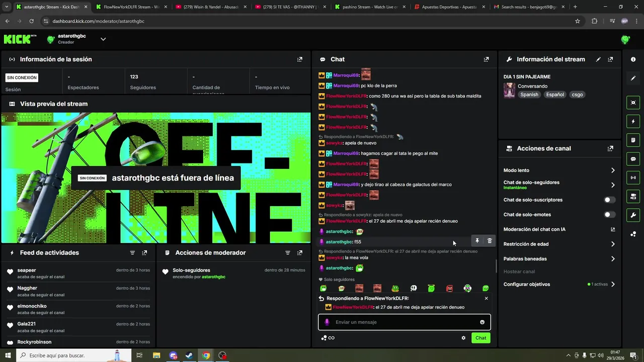Open Chrome from the Windows taskbar

click(206, 355)
